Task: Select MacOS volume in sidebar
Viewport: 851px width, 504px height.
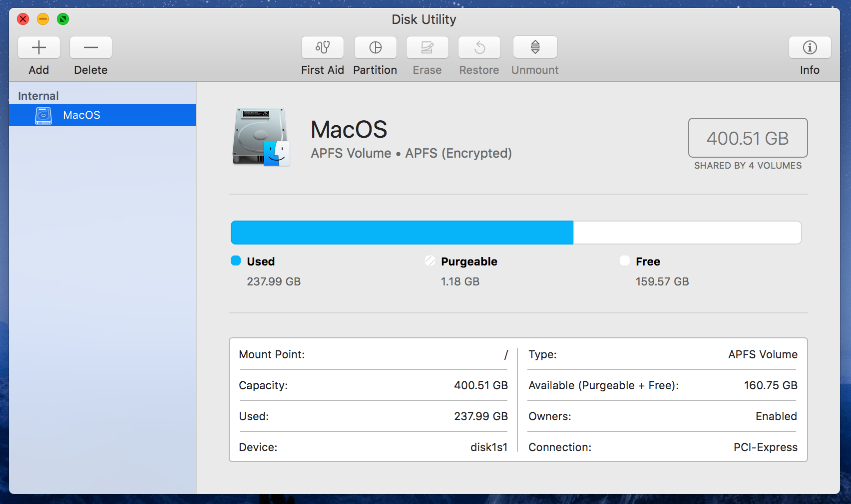Action: coord(102,115)
